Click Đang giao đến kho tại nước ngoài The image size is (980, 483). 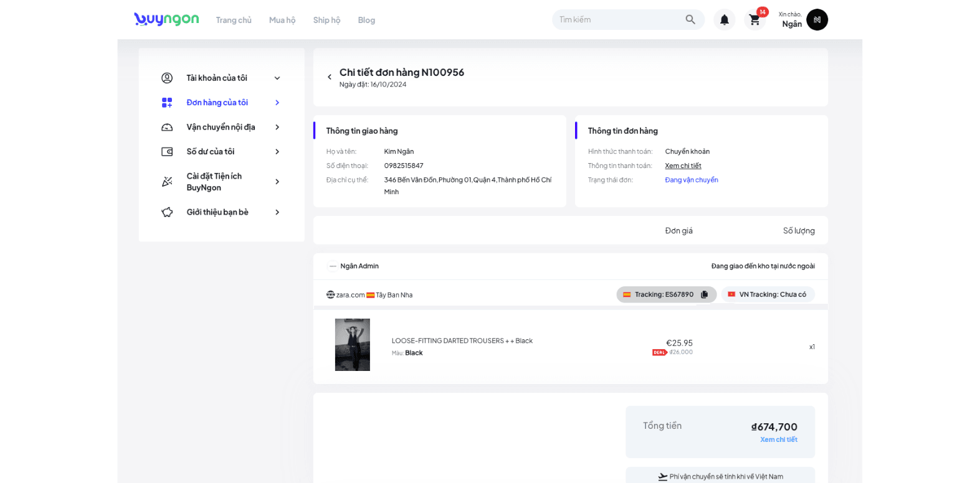[x=763, y=266]
